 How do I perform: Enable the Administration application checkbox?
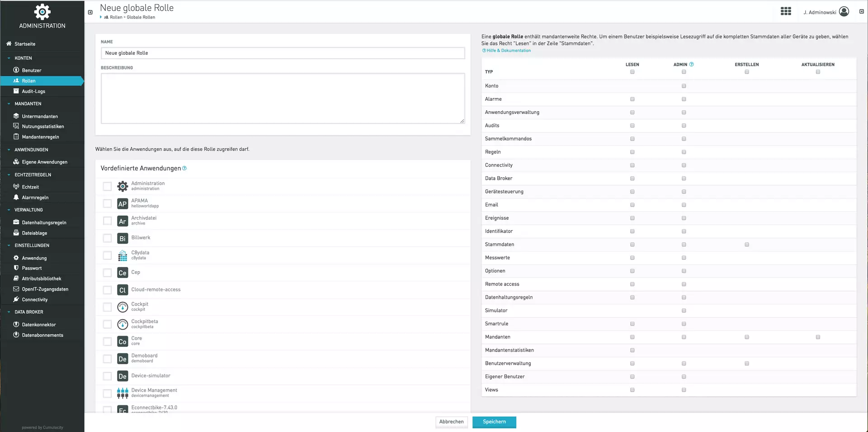click(x=107, y=186)
